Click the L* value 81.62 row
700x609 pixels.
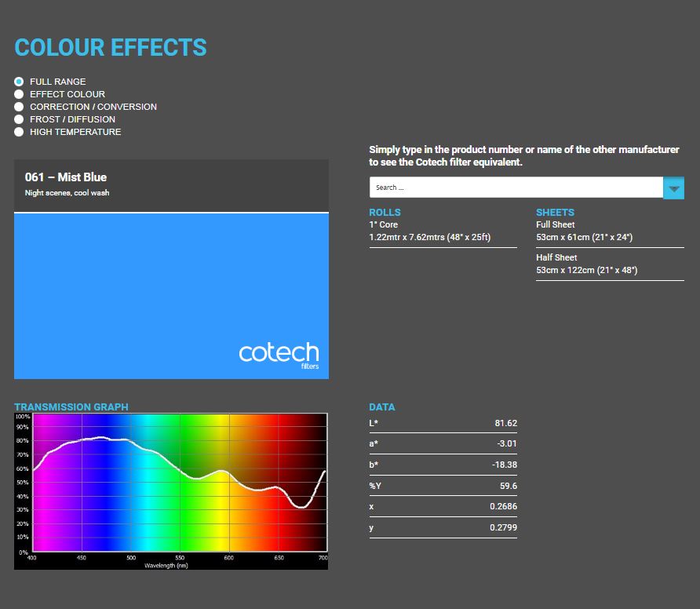coord(443,423)
